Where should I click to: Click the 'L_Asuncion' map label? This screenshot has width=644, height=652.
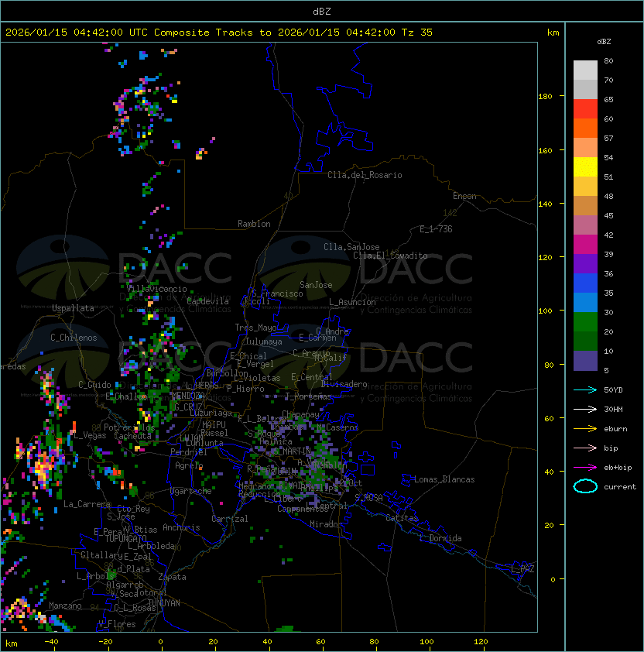(x=352, y=302)
